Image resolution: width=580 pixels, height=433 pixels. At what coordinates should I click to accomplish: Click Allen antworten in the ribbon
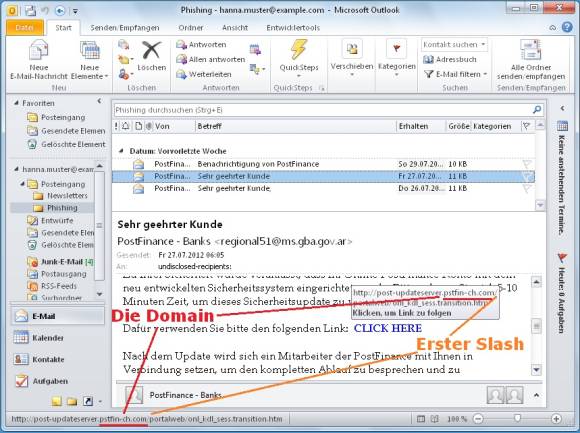tap(210, 60)
